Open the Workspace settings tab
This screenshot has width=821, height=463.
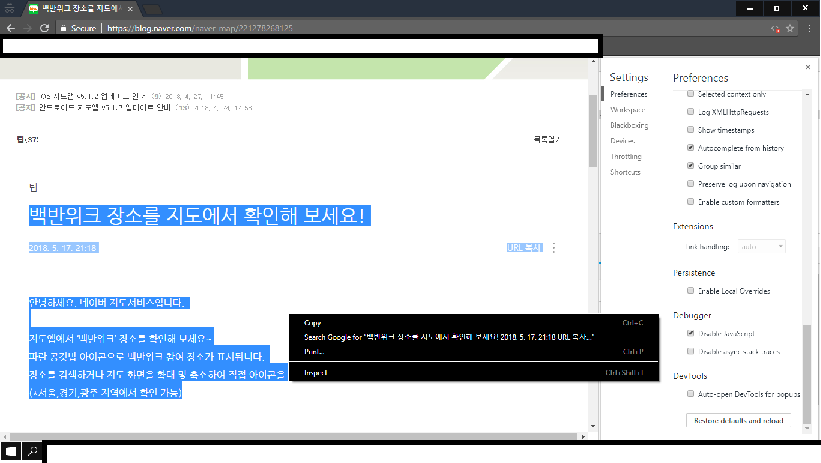pyautogui.click(x=627, y=110)
